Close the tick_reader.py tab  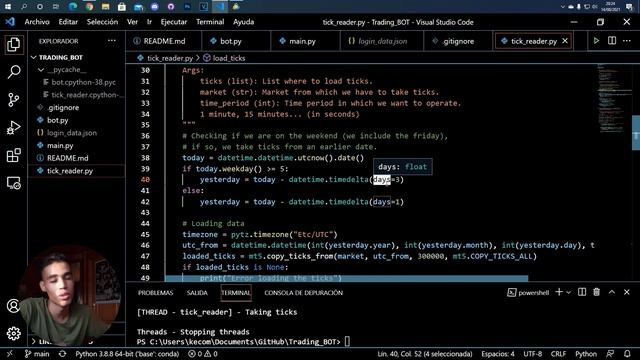(x=565, y=41)
